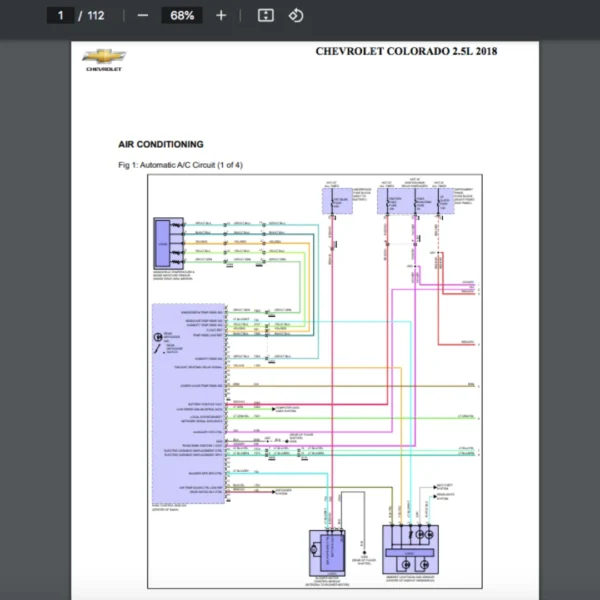600x600 pixels.
Task: Click the Chevrolet bowtie logo
Action: pos(104,59)
